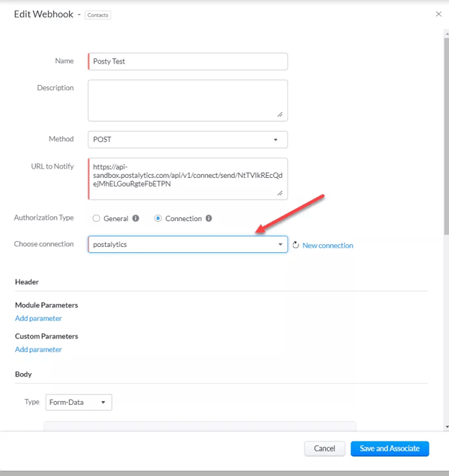Click the Contacts module tag
Screen dimensions: 449x476
pos(98,15)
